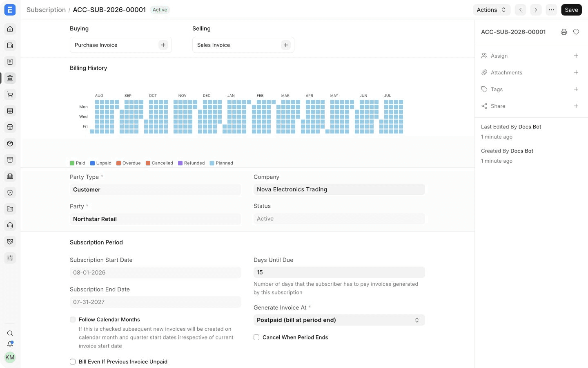Click the handshake icon in the sidebar
The height and width of the screenshot is (368, 588).
tap(10, 242)
